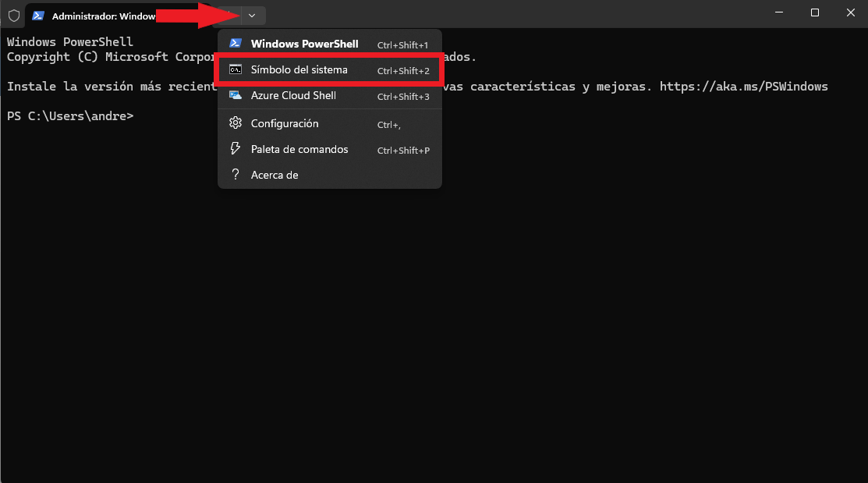
Task: Launch Paleta de comandos
Action: pos(330,150)
